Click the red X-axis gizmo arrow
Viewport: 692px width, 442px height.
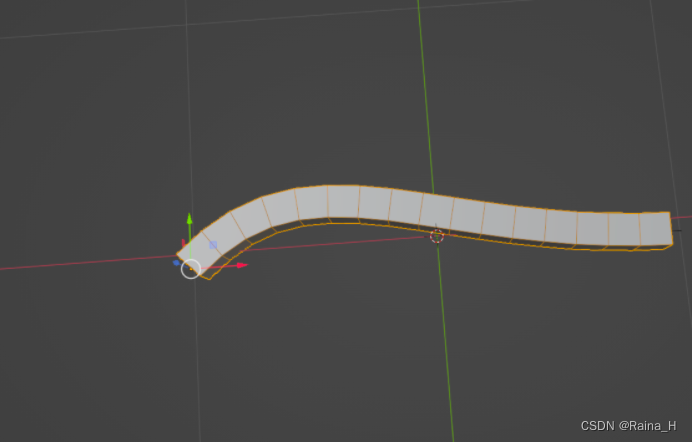coord(242,265)
